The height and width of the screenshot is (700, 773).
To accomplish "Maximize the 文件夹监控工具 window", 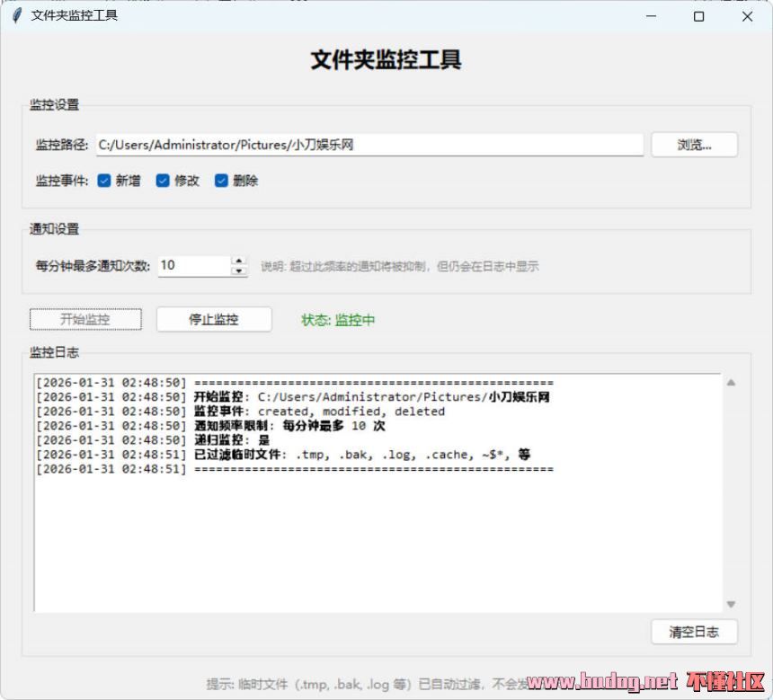I will point(698,16).
